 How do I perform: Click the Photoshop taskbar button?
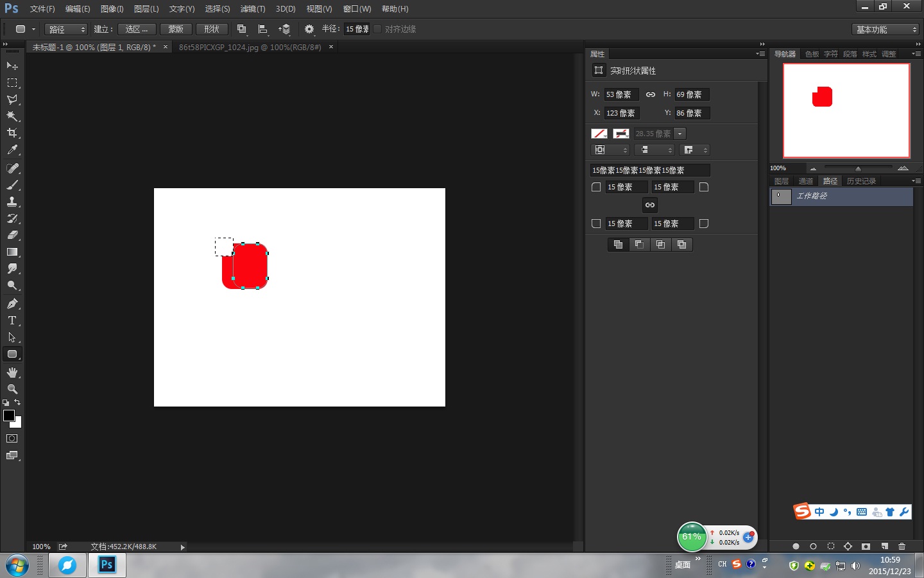click(x=107, y=565)
